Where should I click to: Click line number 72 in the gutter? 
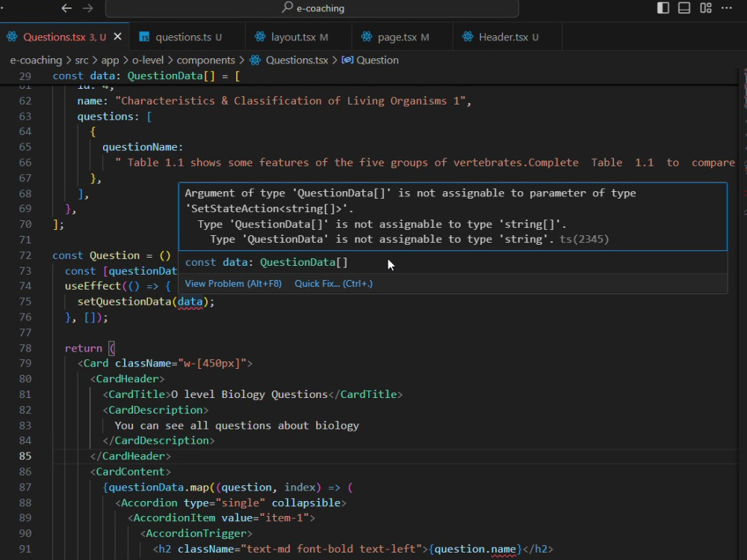pos(25,255)
